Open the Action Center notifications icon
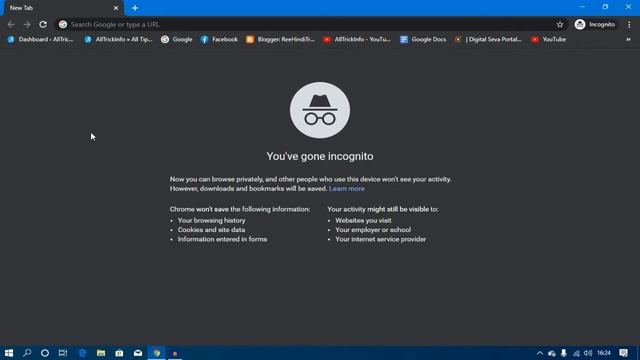640x360 pixels. [x=623, y=353]
